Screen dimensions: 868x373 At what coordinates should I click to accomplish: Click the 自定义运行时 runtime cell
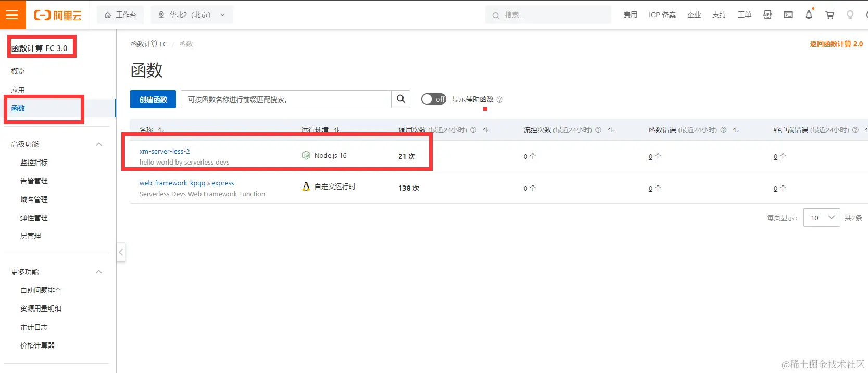329,186
